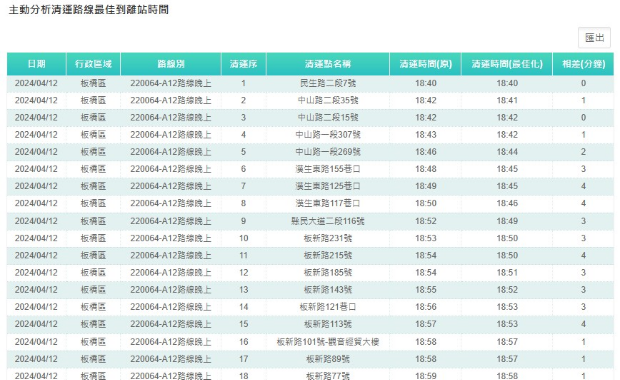This screenshot has height=380, width=620.
Task: Select the cell 中山路二段35號
Action: [328, 100]
